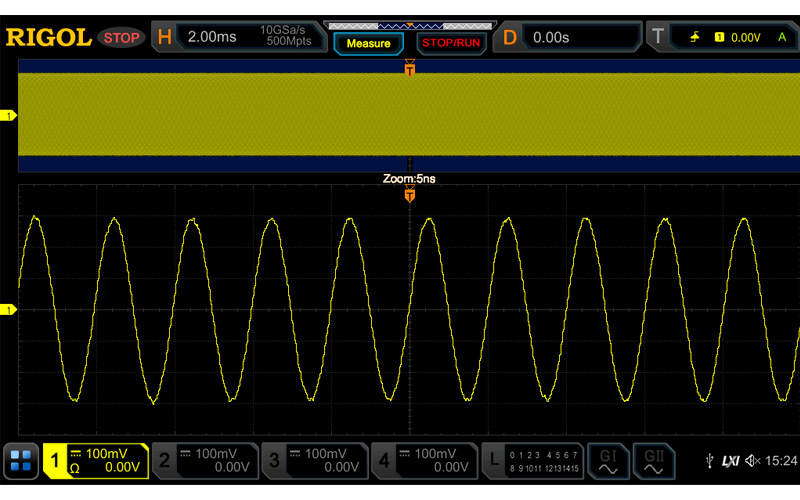Open the delay 0.00s setting
The height and width of the screenshot is (500, 800).
coord(551,37)
